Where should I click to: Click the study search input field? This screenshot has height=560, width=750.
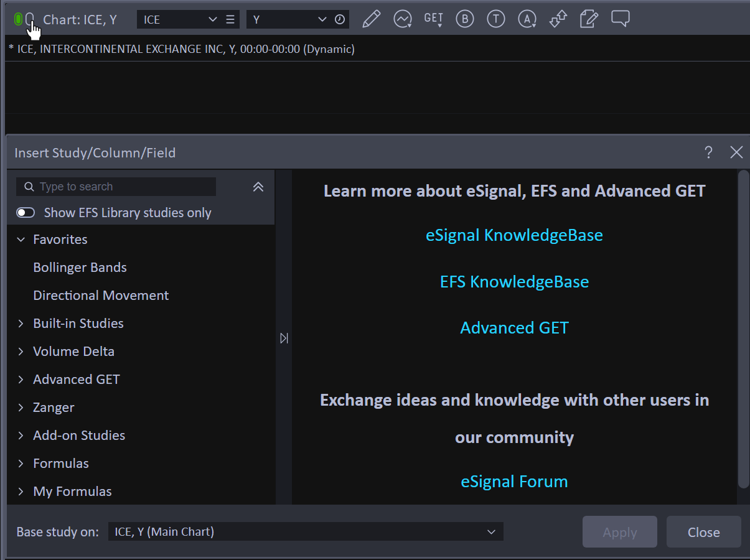point(124,187)
